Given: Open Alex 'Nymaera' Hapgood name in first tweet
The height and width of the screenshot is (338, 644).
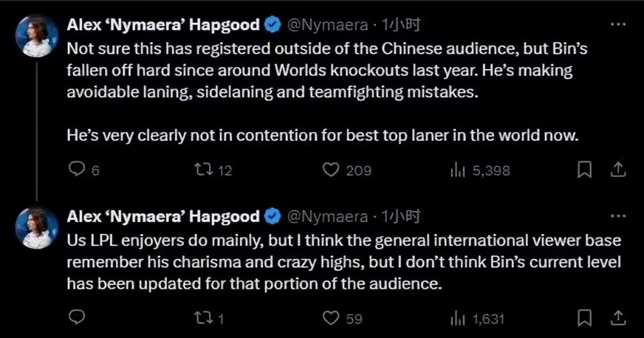Looking at the screenshot, I should tap(163, 25).
